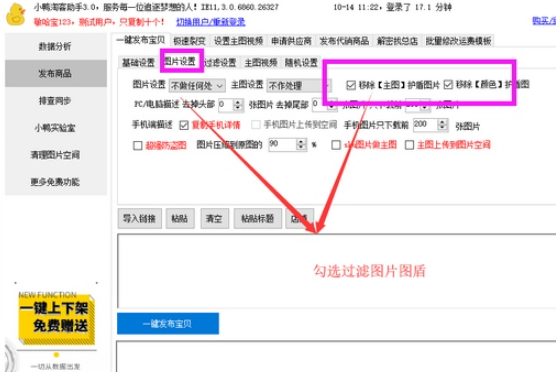The image size is (556, 372).
Task: Increase the 去掉头部 stepper value
Action: [238, 102]
